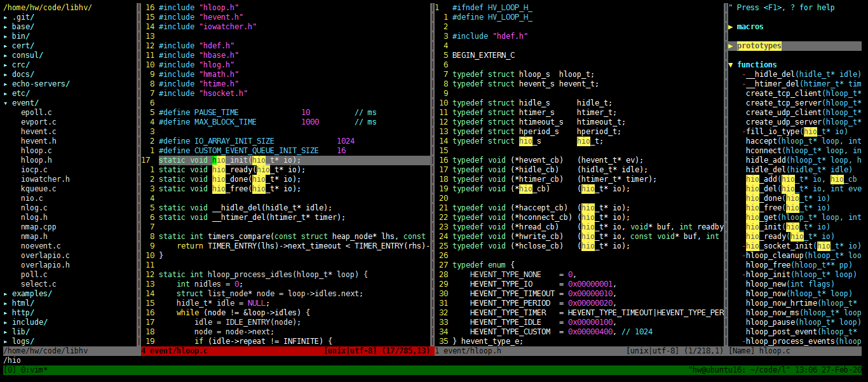868x382 pixels.
Task: Open iowatcher.h file
Action: click(45, 179)
